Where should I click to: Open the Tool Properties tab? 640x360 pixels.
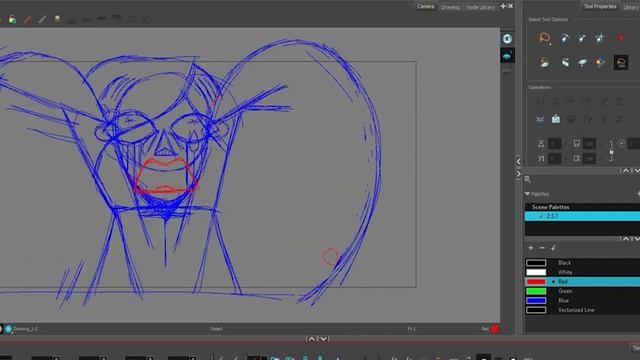point(600,6)
